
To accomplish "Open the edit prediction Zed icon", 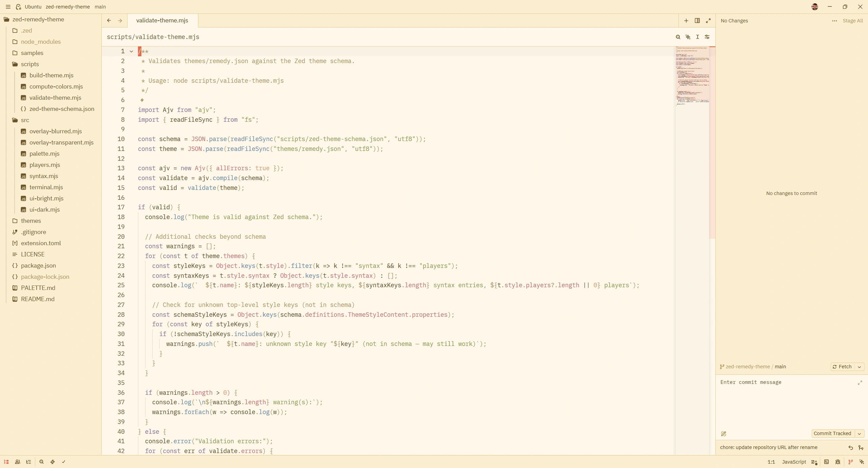I will [814, 462].
